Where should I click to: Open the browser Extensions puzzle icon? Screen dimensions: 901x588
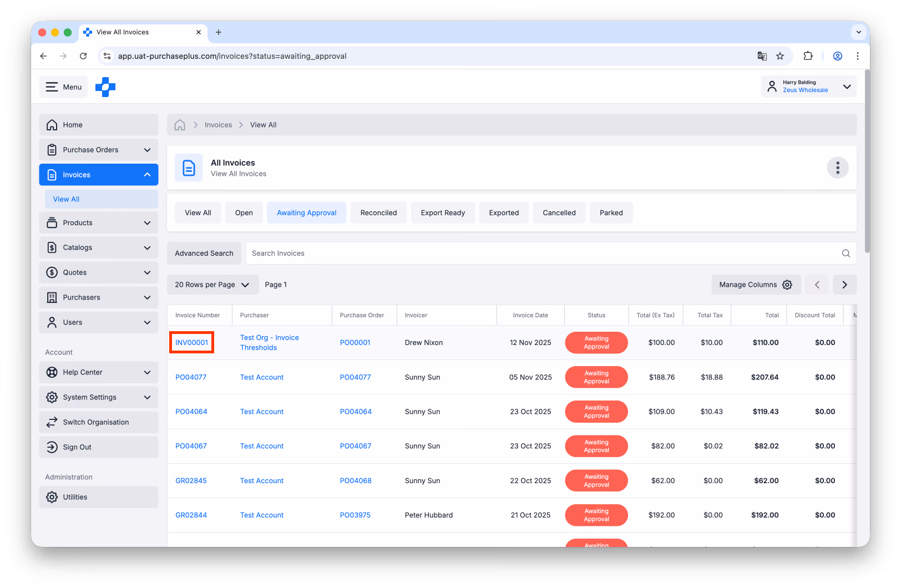click(808, 56)
